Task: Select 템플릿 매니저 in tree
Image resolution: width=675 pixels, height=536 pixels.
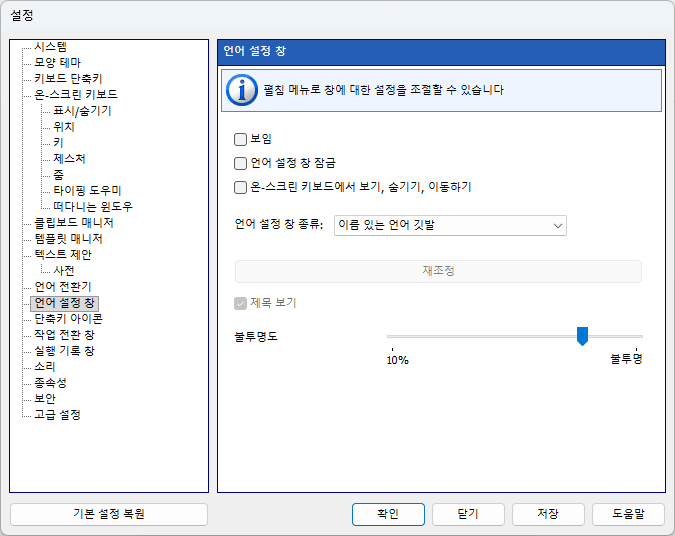Action: pos(68,239)
